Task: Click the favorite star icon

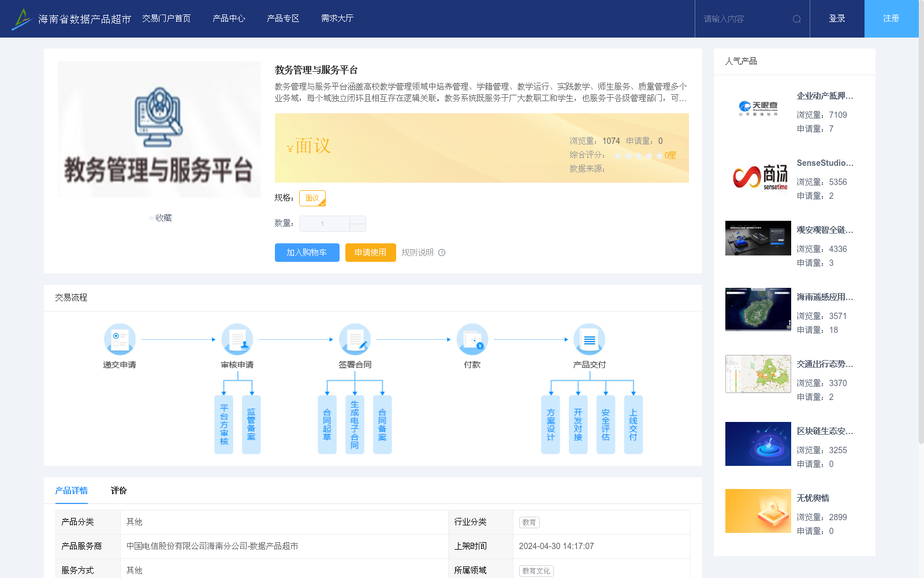Action: pos(151,218)
